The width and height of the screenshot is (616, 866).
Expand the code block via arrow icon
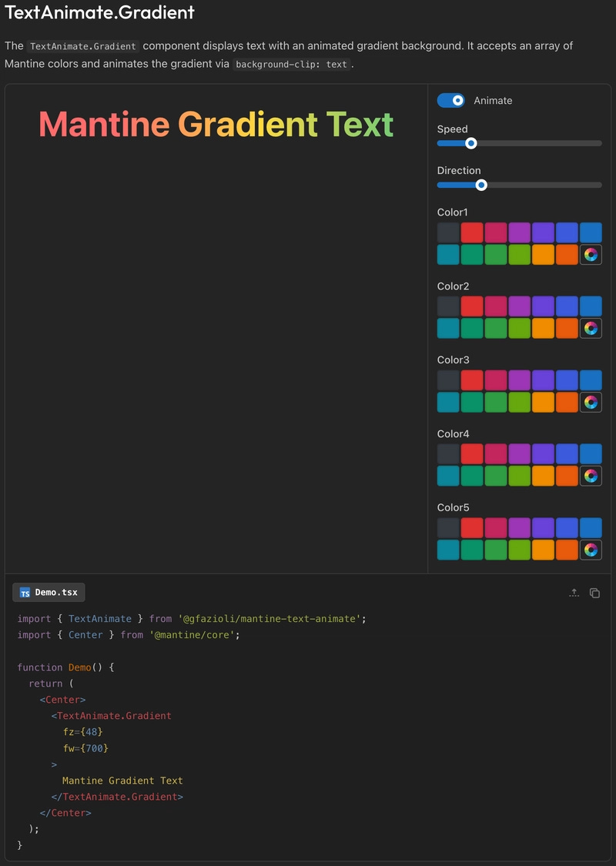pos(574,593)
